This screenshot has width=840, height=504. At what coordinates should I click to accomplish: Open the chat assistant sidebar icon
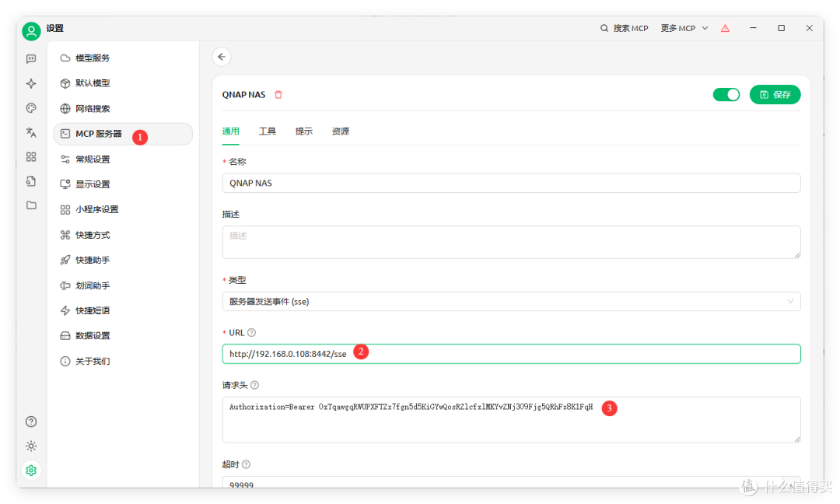pos(31,59)
